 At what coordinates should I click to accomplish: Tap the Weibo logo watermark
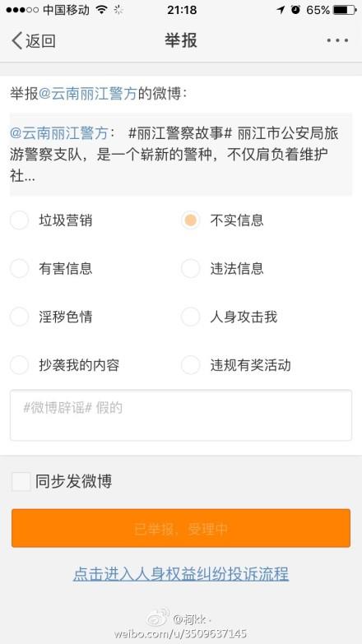pos(158,619)
